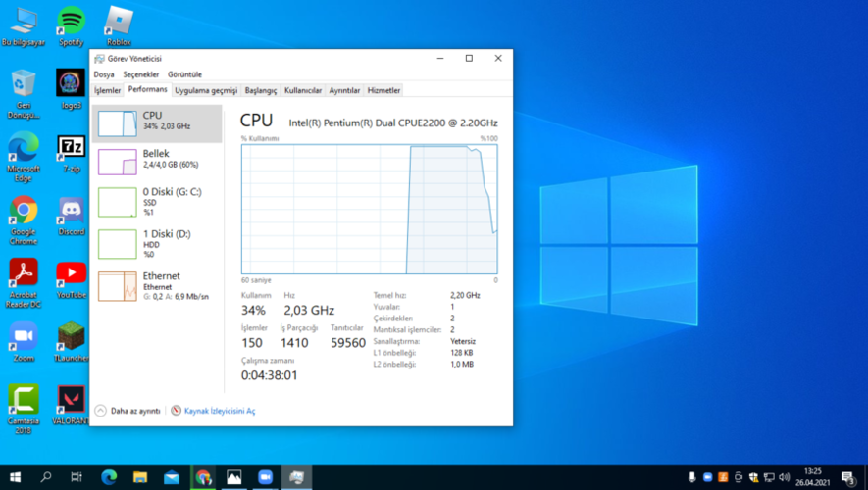Switch to the Kullanıcılar tab

(x=303, y=90)
